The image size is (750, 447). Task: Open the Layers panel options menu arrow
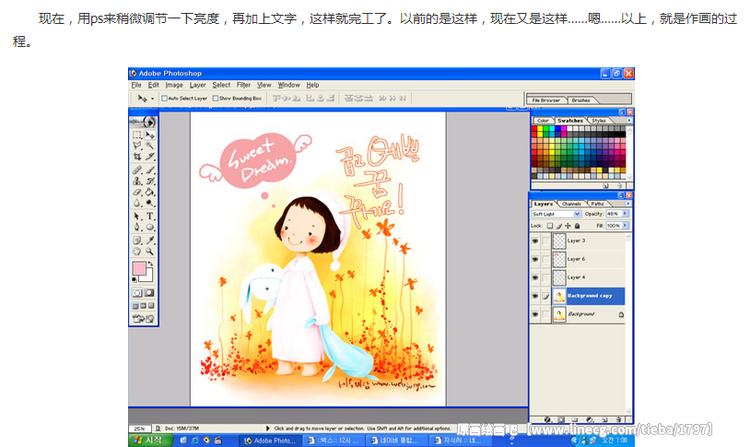[x=628, y=204]
